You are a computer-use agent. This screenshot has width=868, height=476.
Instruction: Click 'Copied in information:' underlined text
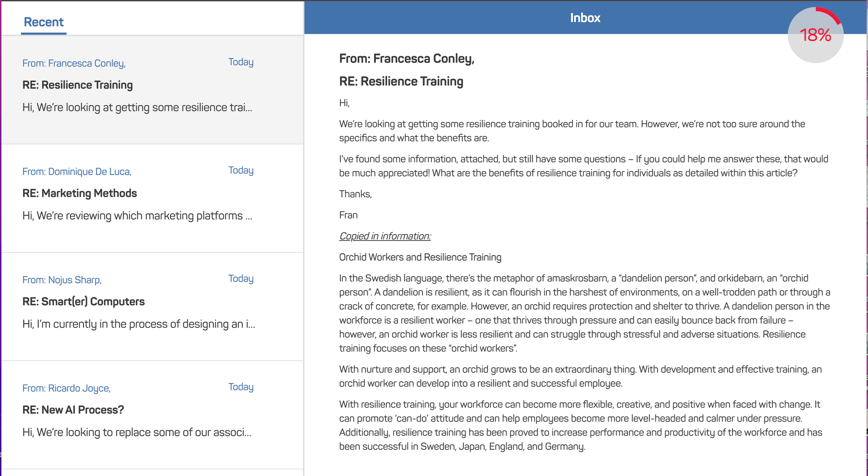click(385, 236)
